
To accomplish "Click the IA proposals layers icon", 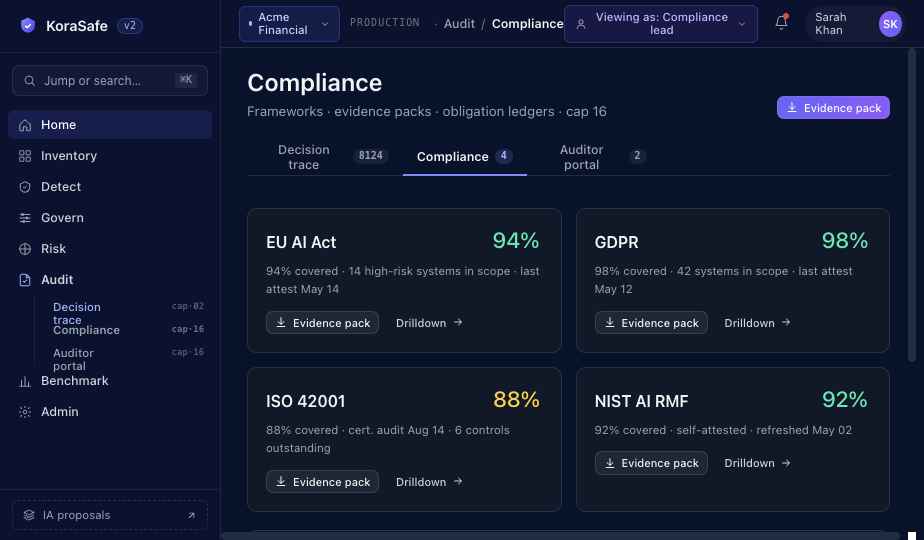I will point(29,515).
